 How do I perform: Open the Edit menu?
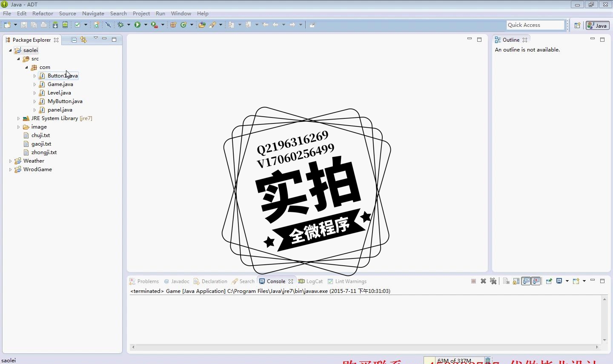22,14
